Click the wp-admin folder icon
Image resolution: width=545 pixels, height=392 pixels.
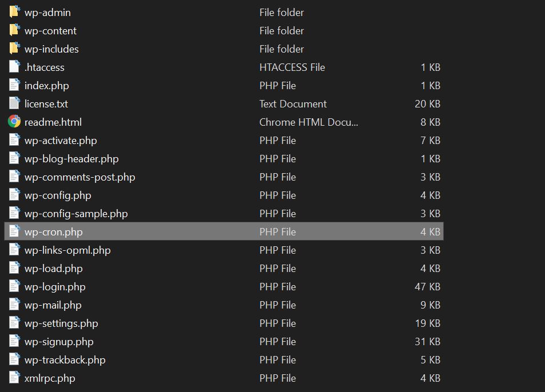(x=14, y=12)
